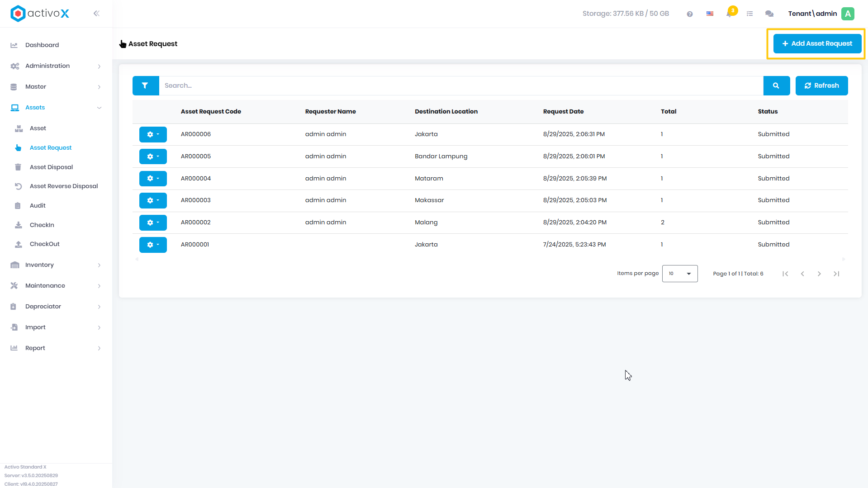Change language via the flag icon

(x=710, y=14)
